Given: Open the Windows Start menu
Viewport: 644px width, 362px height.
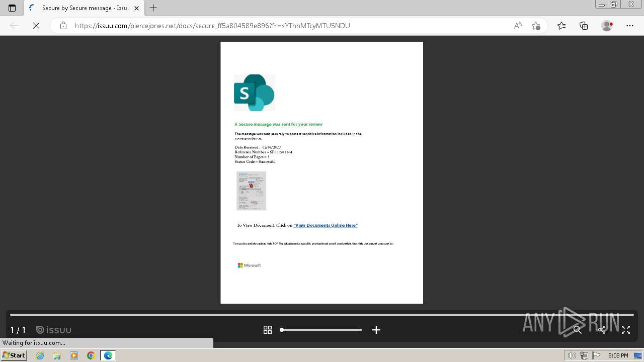Looking at the screenshot, I should point(14,355).
